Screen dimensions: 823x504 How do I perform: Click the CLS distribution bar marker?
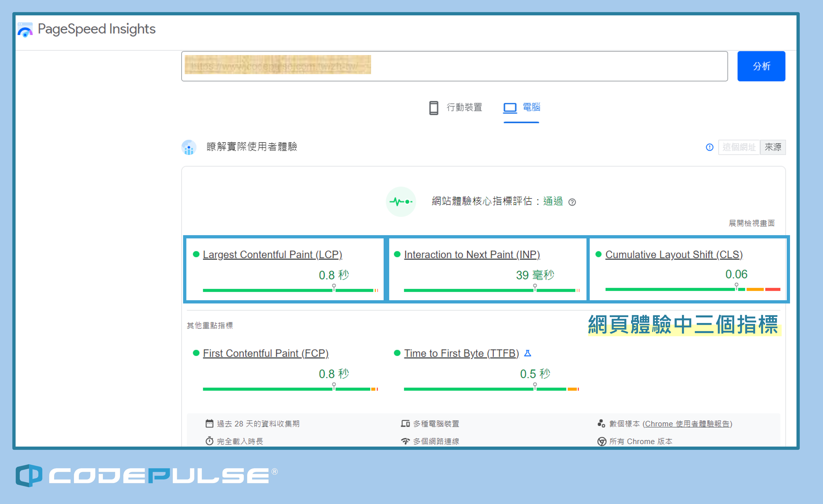pos(736,287)
